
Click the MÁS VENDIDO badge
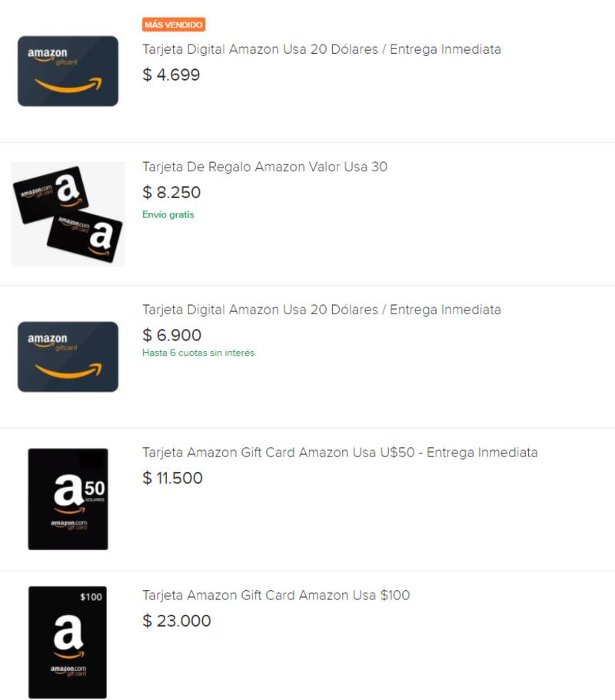point(172,25)
